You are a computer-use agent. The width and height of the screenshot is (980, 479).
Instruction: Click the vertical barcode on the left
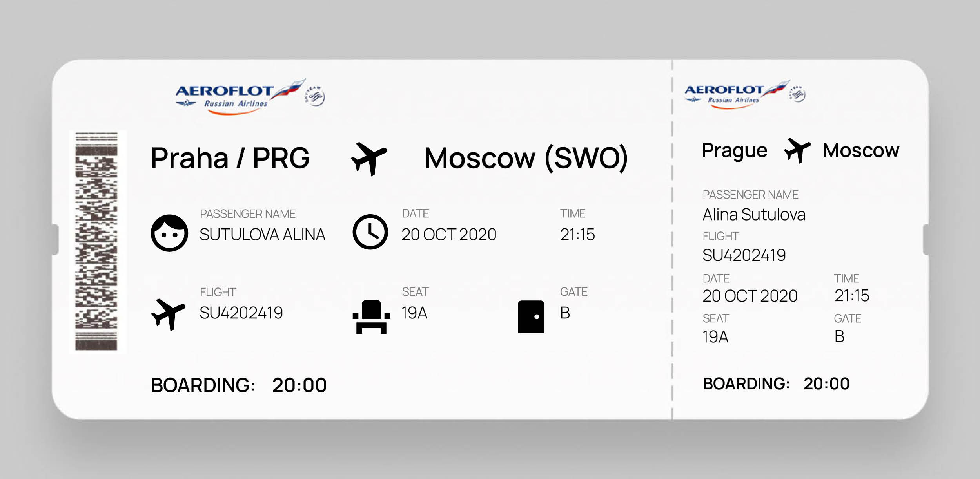(x=96, y=241)
